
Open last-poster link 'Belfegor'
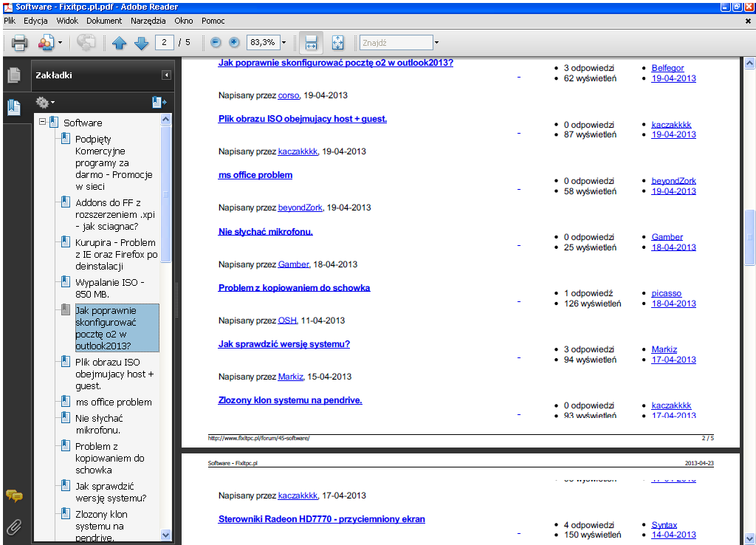pyautogui.click(x=667, y=68)
